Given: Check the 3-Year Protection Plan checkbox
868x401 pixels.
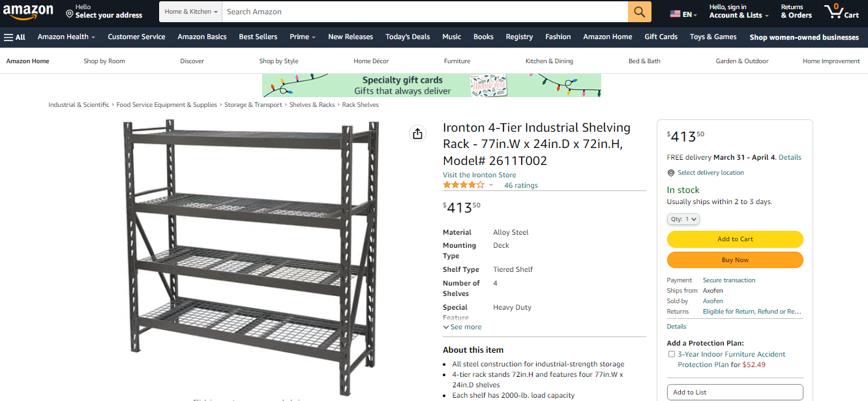Looking at the screenshot, I should coord(672,354).
